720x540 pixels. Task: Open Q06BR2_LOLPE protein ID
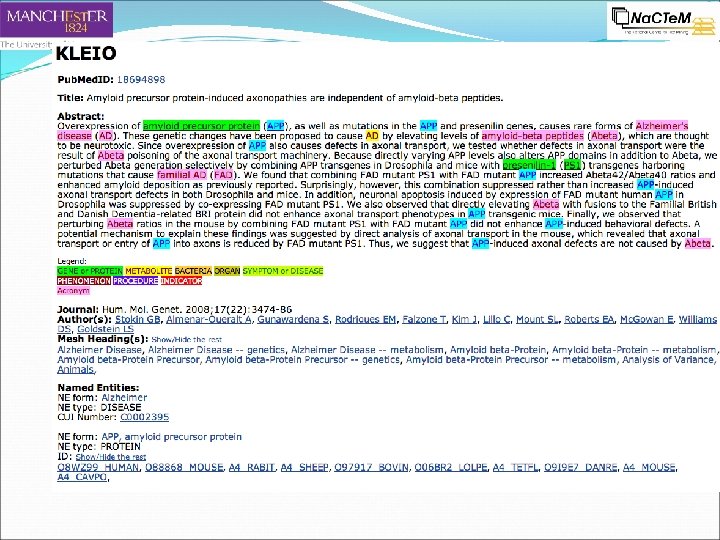click(451, 467)
